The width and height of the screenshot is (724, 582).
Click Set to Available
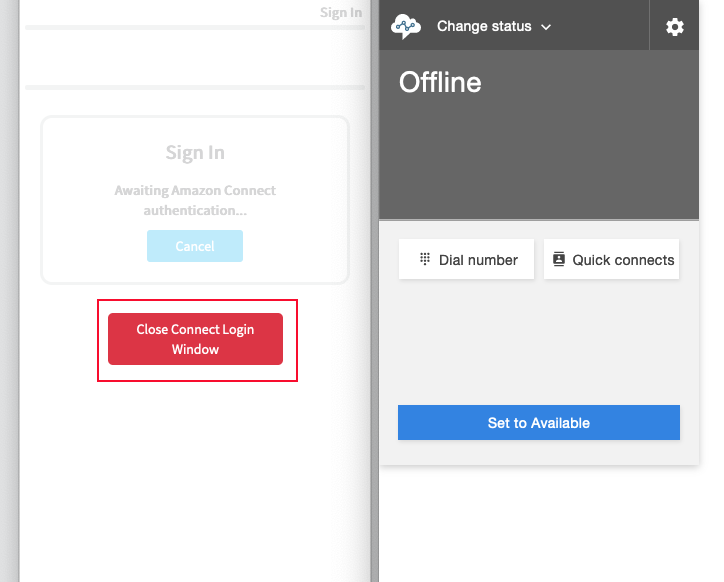[539, 423]
